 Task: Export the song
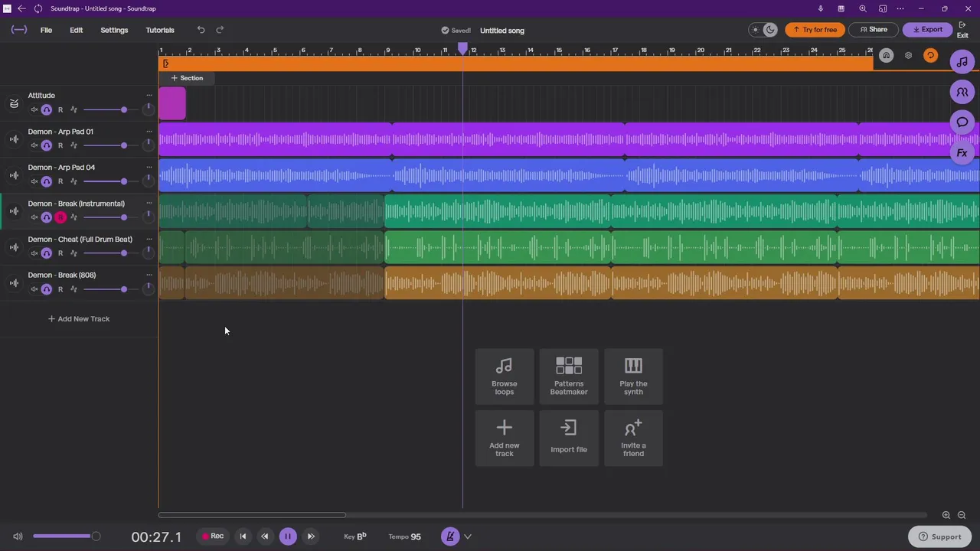tap(927, 30)
